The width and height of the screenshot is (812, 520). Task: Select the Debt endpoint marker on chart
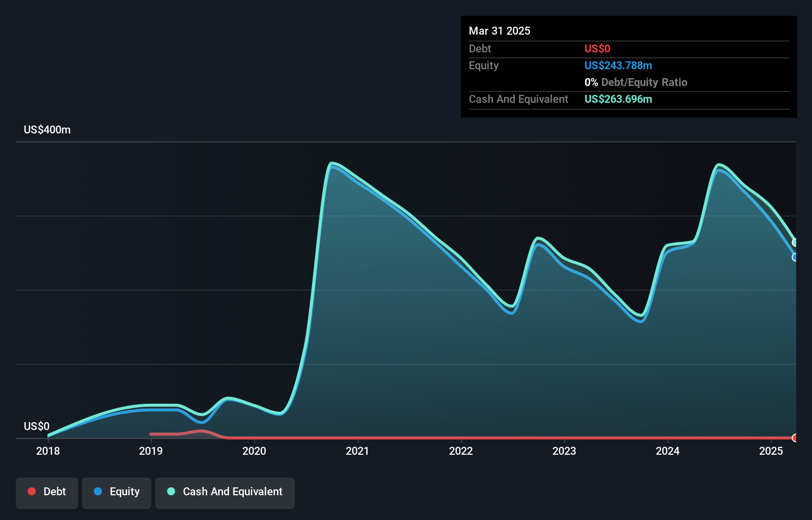tap(795, 438)
